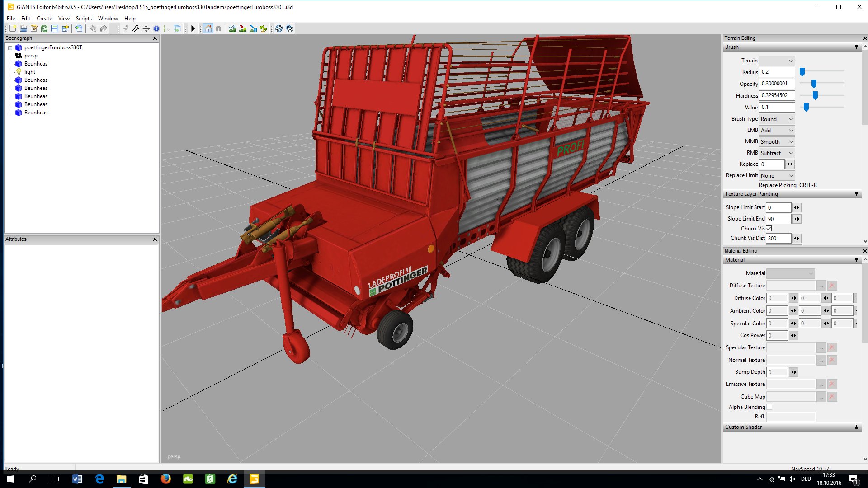
Task: Open the Create menu
Action: click(x=44, y=19)
